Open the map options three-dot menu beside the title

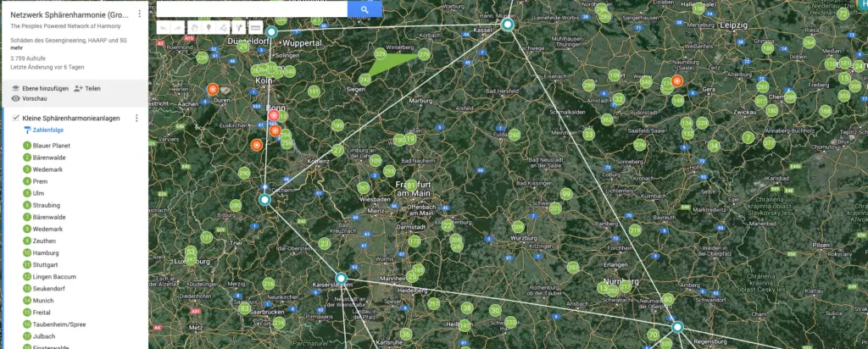[x=139, y=14]
